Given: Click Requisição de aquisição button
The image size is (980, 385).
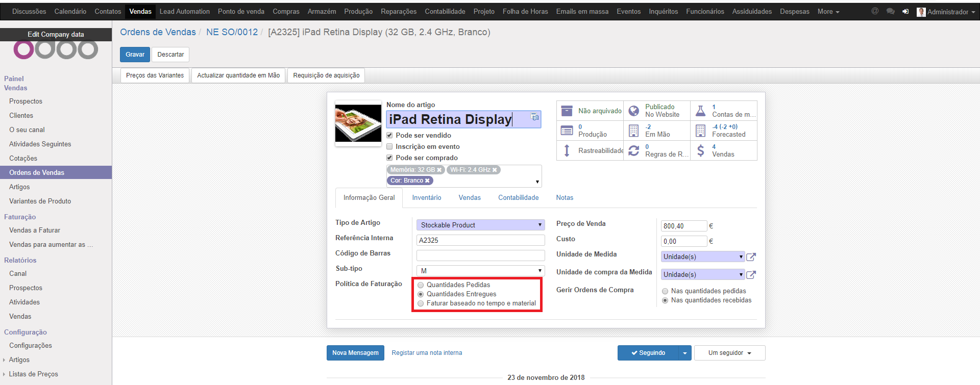Looking at the screenshot, I should (x=326, y=75).
